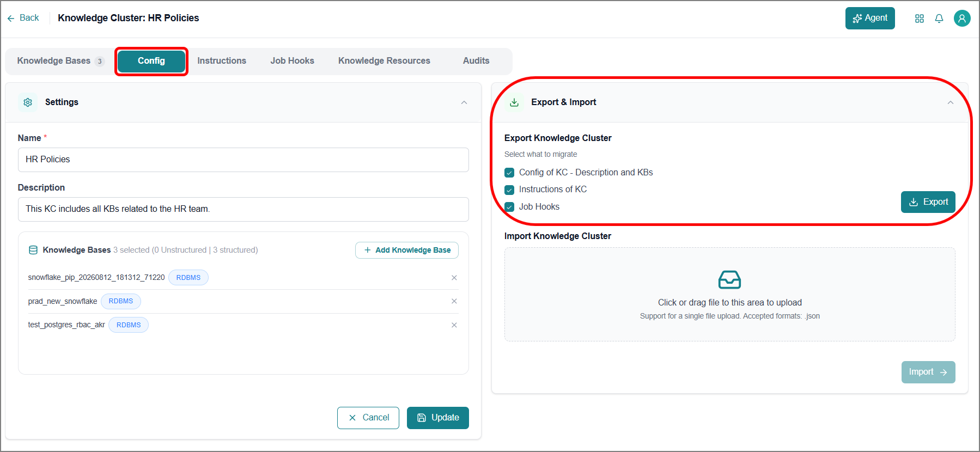Select the Config tab
The width and height of the screenshot is (980, 452).
point(151,61)
